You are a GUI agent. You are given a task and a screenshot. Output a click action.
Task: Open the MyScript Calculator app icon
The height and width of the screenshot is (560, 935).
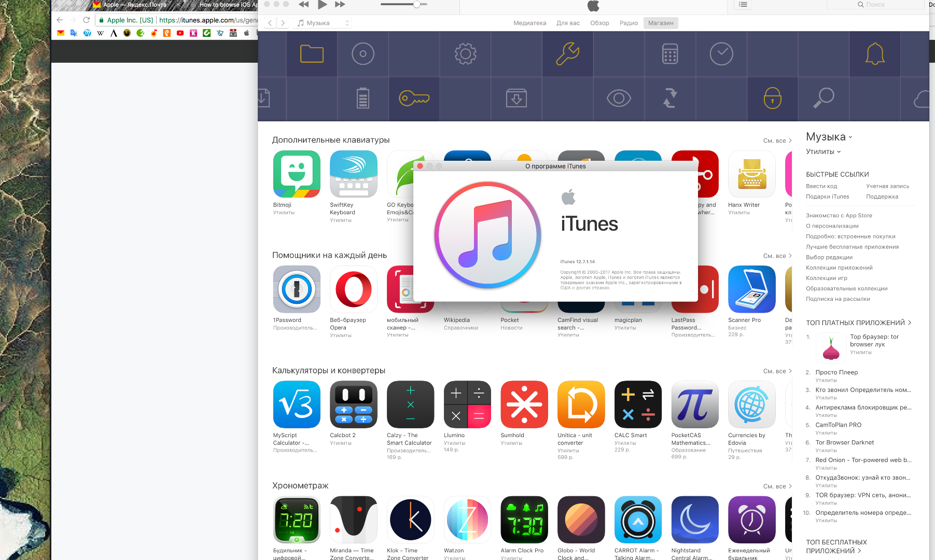(297, 404)
